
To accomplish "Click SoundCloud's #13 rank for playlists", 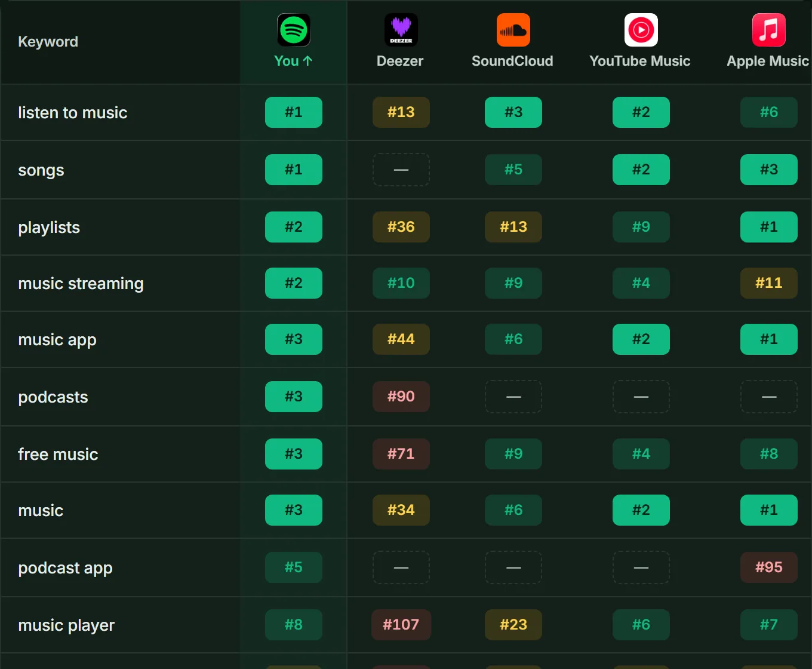I will click(513, 227).
